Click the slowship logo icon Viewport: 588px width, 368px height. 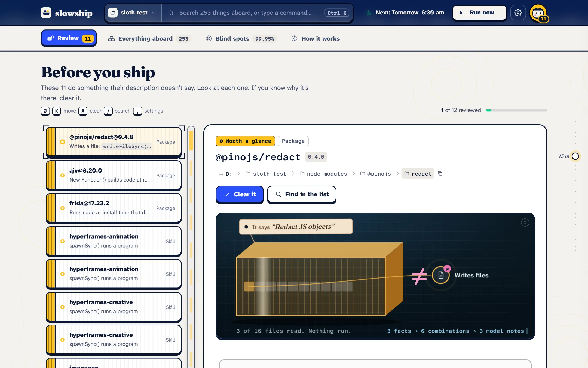pos(46,13)
